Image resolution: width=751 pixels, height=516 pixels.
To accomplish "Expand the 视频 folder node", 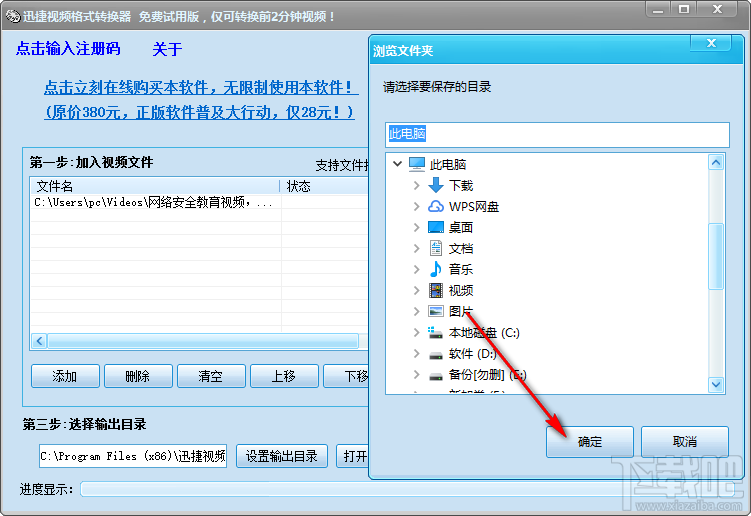I will tap(416, 290).
